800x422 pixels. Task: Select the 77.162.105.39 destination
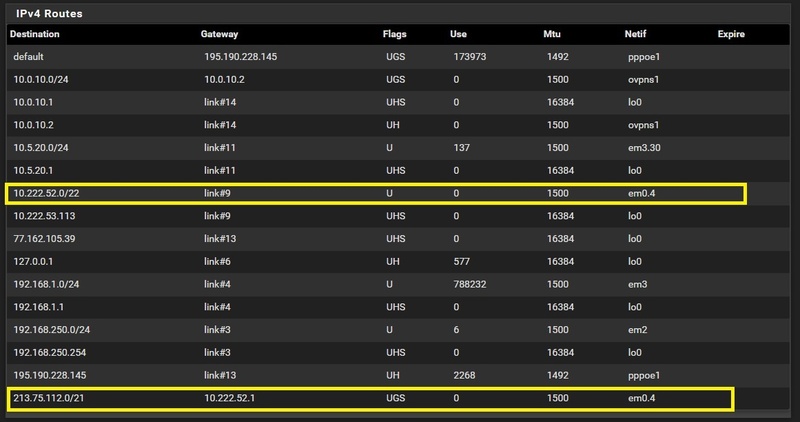[43, 238]
